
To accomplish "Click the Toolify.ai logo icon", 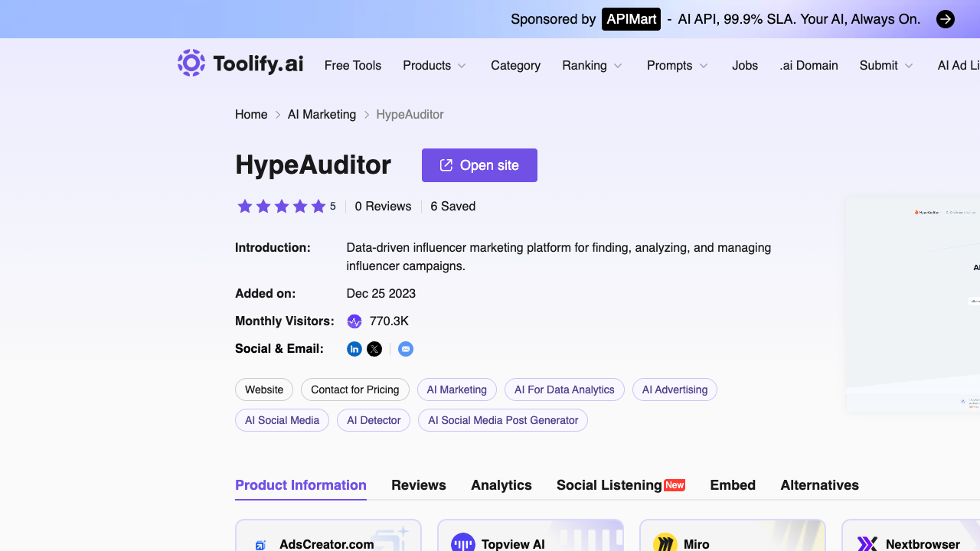I will (191, 64).
